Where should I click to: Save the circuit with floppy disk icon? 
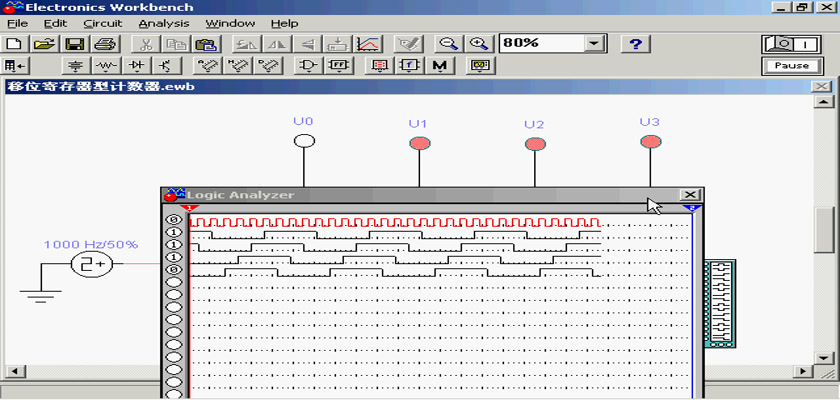coord(74,44)
